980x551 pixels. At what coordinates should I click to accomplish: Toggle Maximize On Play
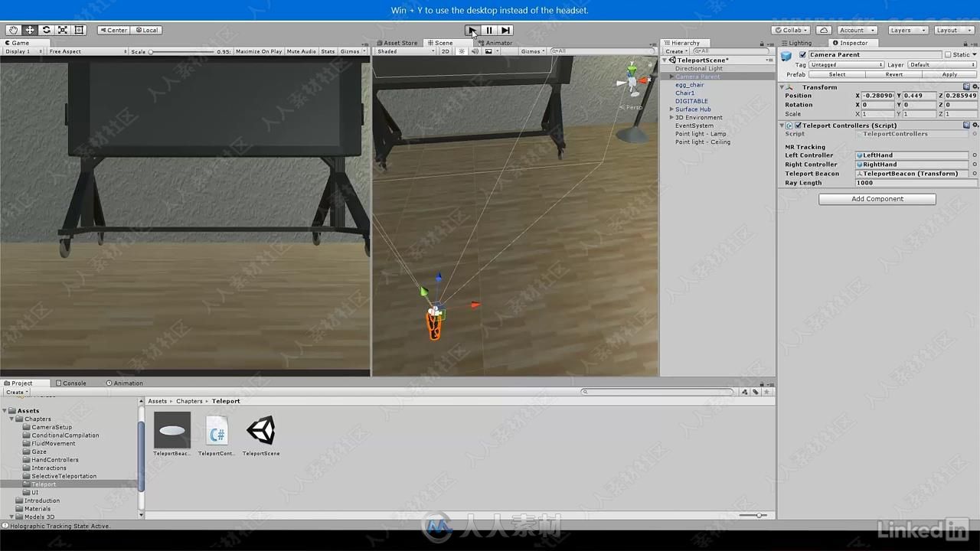click(259, 51)
